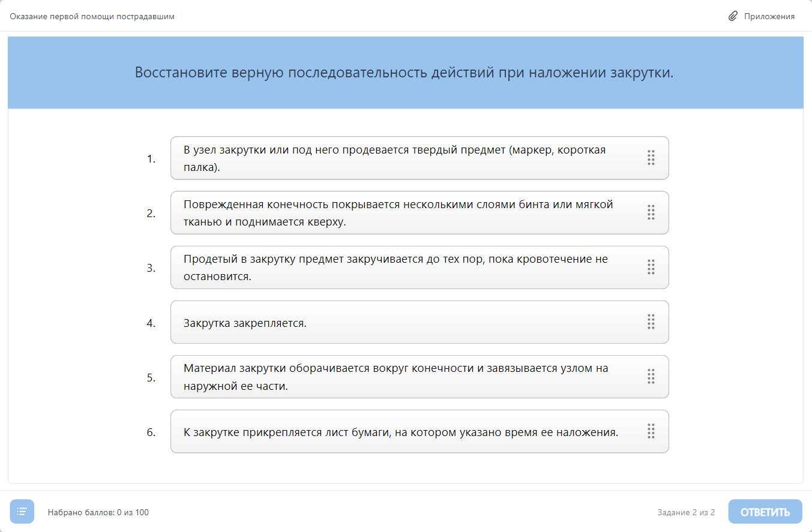This screenshot has height=532, width=812.
Task: Click the question header about закрутка sequence
Action: 404,73
